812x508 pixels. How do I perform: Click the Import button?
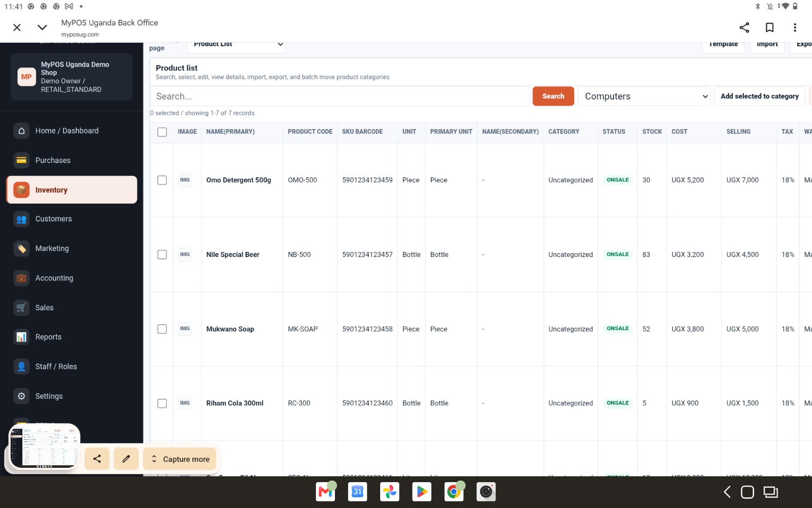click(767, 46)
